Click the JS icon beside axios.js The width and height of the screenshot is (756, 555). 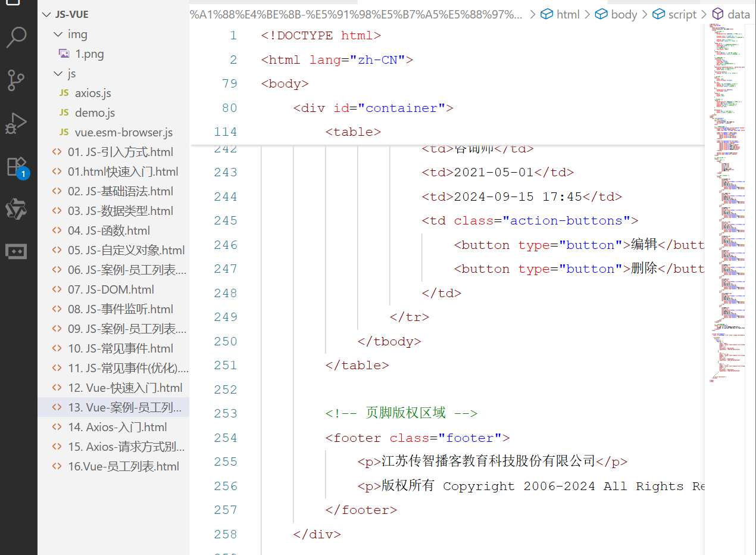click(x=64, y=93)
